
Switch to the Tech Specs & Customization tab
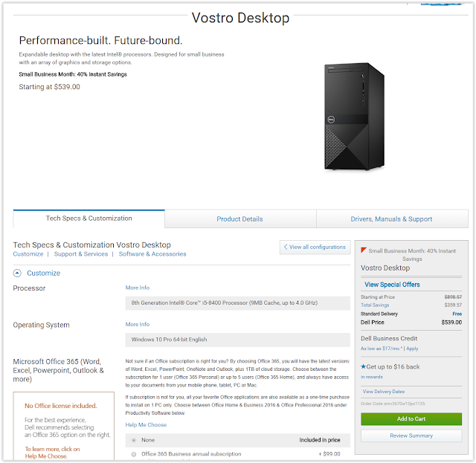(89, 218)
